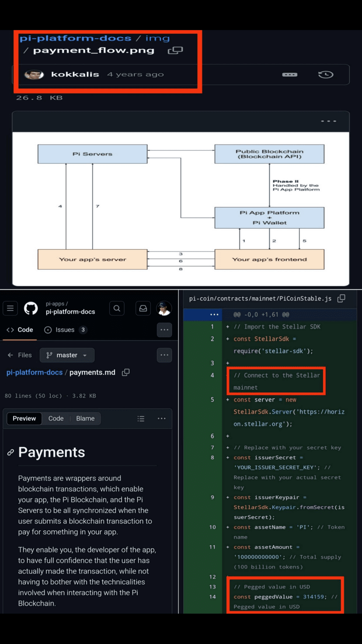
Task: Click 'pi-coin/contracts/mainnet/PiCoinStable.js' path text
Action: coord(260,298)
